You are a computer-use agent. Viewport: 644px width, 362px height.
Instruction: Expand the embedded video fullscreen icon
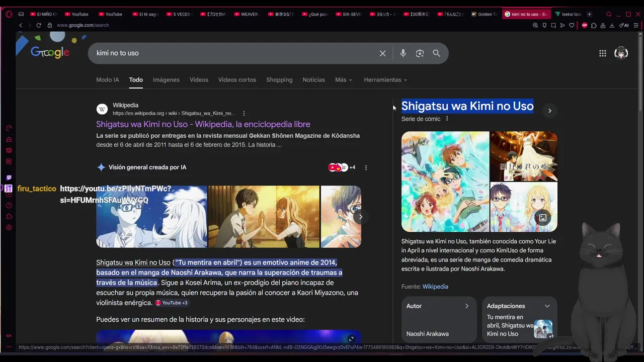point(351,339)
